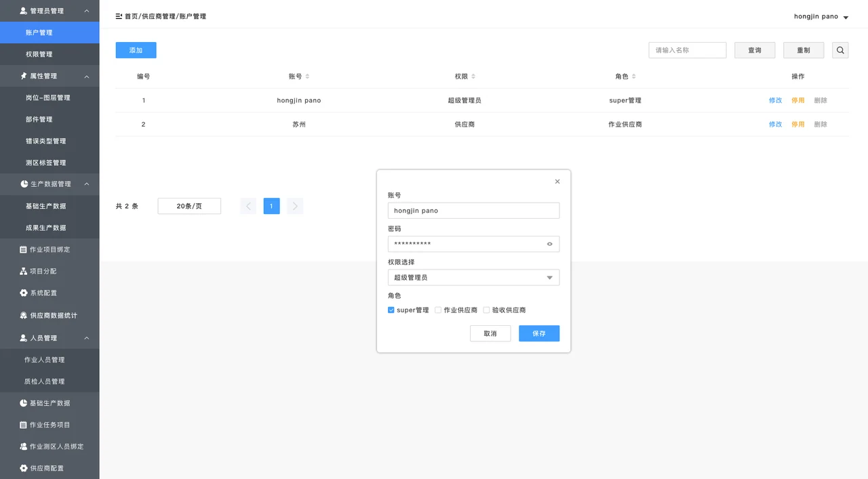Click 供应商管理 in the breadcrumb
Viewport: 868px width, 479px height.
(x=159, y=16)
